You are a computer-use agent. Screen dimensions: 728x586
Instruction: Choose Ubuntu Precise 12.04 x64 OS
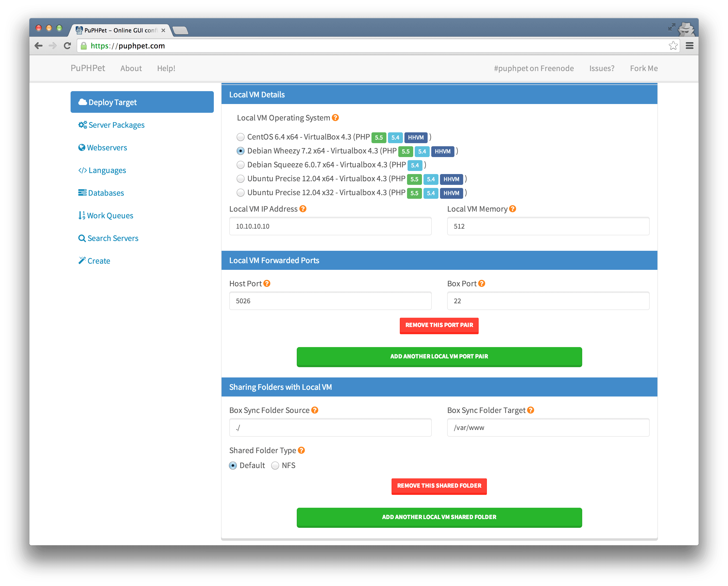click(240, 179)
